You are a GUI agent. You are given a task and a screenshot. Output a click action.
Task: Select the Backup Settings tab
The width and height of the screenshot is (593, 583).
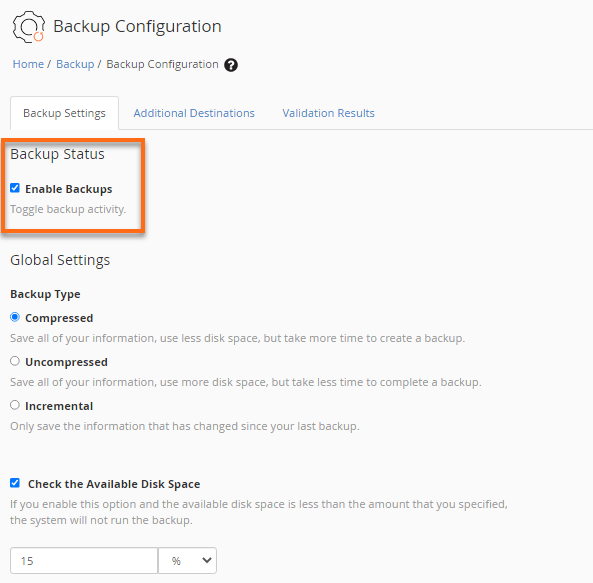point(64,113)
